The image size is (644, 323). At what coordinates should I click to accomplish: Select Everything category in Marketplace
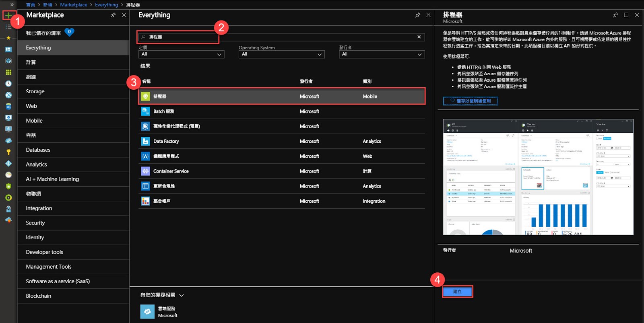pos(73,48)
